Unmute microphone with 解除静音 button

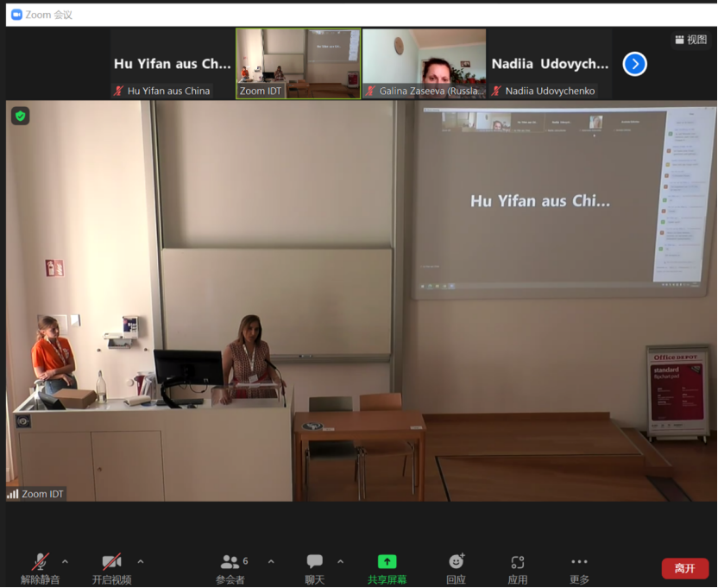pyautogui.click(x=41, y=567)
